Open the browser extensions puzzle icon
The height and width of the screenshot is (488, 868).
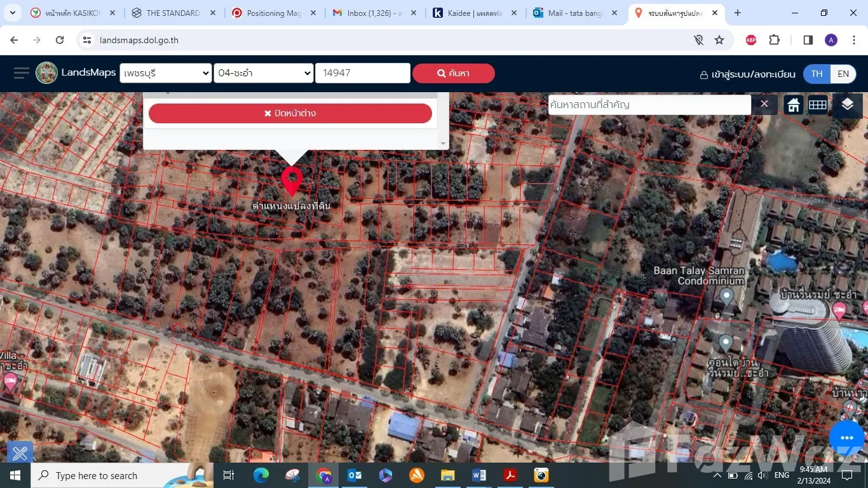tap(774, 40)
